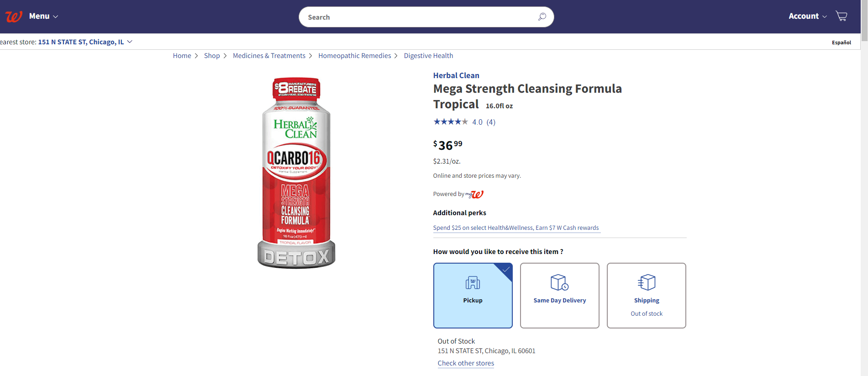Navigate to Homeopathic Remedies breadcrumb
This screenshot has width=868, height=376.
354,56
